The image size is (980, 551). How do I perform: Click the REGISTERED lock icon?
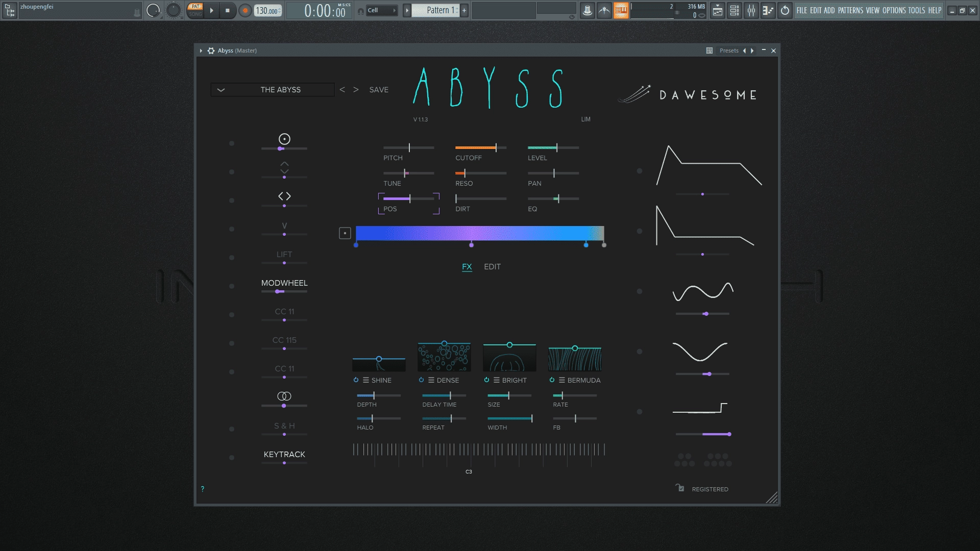(680, 488)
